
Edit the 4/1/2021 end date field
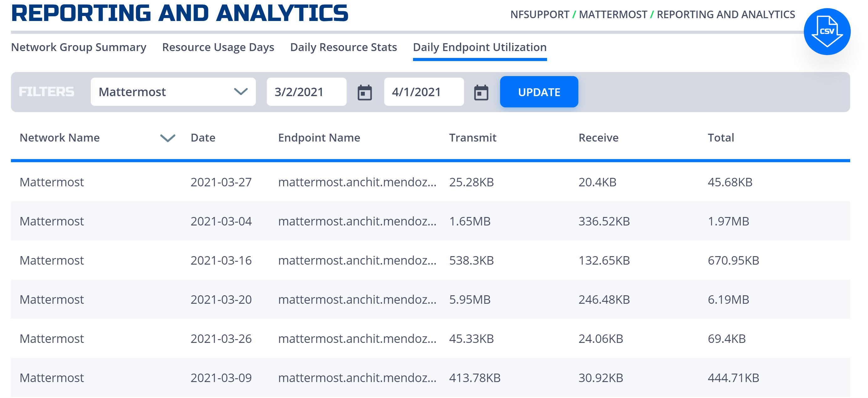pos(424,92)
